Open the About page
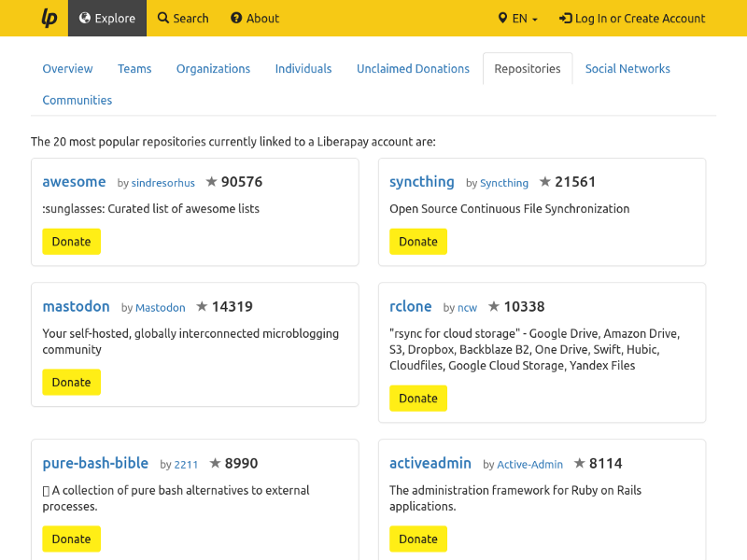The width and height of the screenshot is (747, 560). click(255, 18)
